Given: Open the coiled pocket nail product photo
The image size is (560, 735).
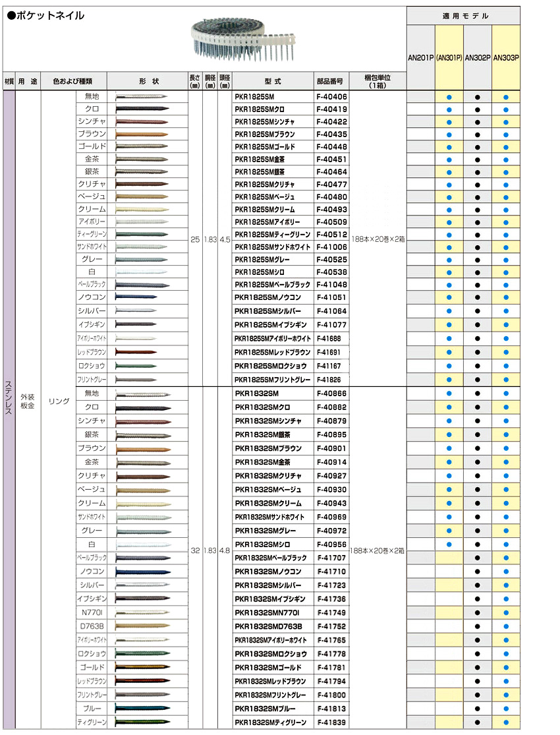Looking at the screenshot, I should (244, 40).
